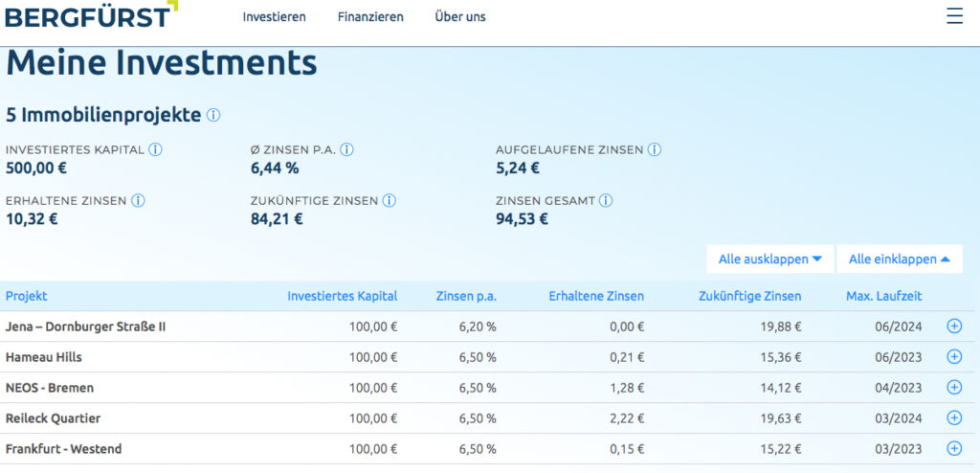Expand Jena – Dornburger Straße II row
Screen dimensions: 980x473
pyautogui.click(x=954, y=326)
